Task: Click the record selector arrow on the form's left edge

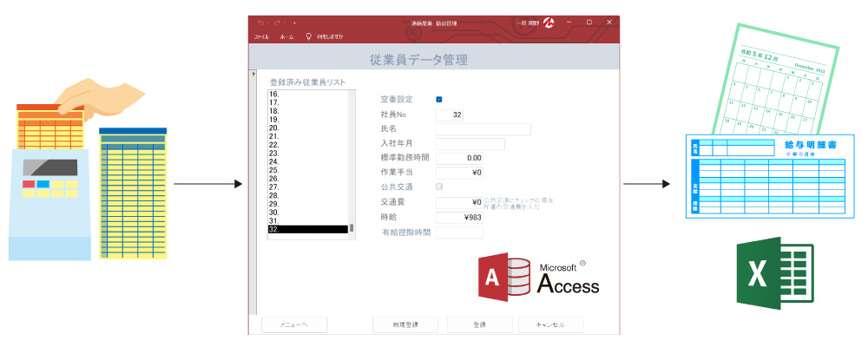Action: pos(253,74)
